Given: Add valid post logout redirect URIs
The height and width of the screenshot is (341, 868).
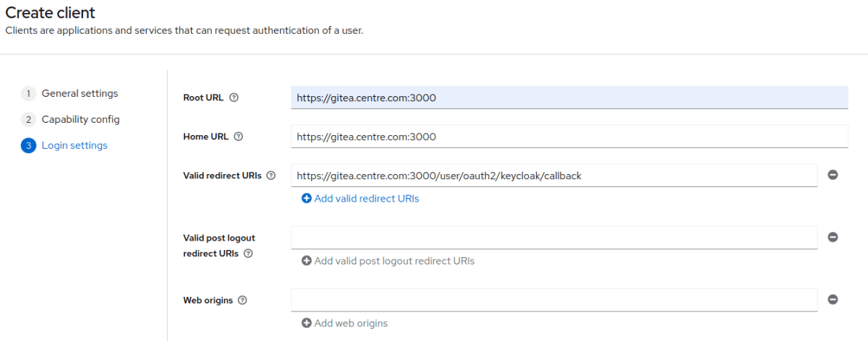Looking at the screenshot, I should coord(388,261).
